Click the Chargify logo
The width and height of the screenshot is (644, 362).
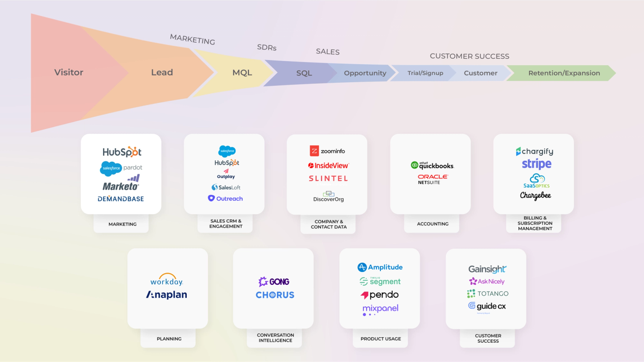tap(535, 152)
